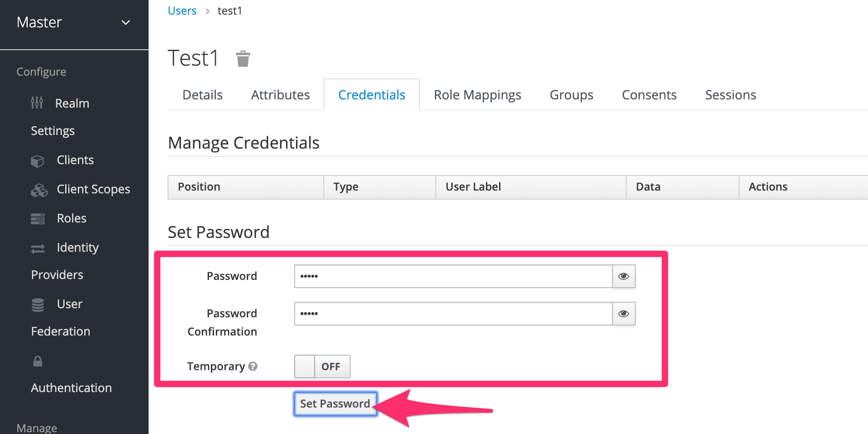Click the Password Confirmation input field
This screenshot has height=434, width=868.
click(x=453, y=314)
